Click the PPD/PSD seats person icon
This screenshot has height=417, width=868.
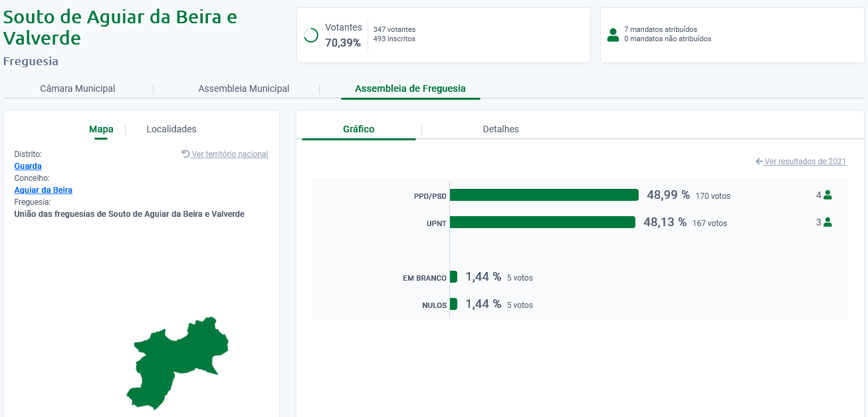point(827,196)
